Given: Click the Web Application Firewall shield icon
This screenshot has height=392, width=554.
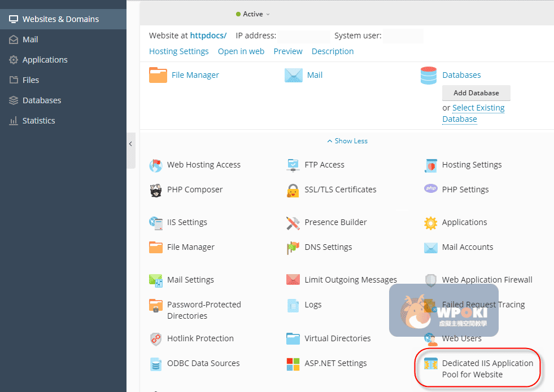Looking at the screenshot, I should [x=431, y=280].
